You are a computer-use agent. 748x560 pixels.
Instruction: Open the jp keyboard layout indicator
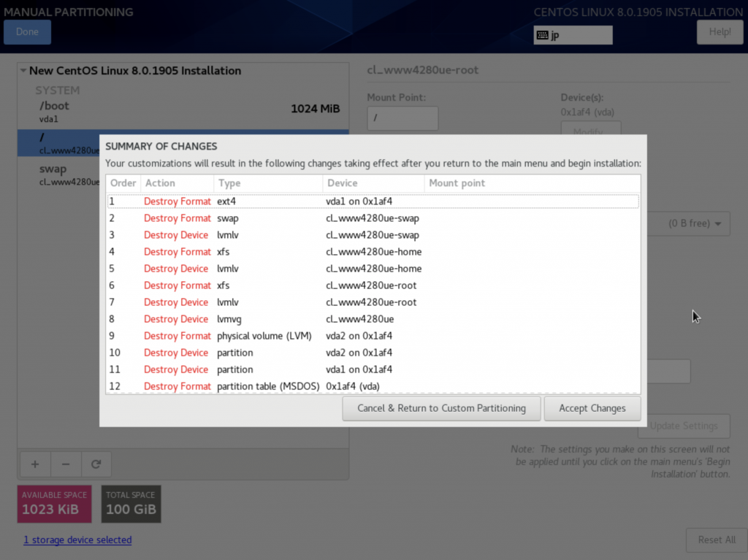(x=573, y=35)
